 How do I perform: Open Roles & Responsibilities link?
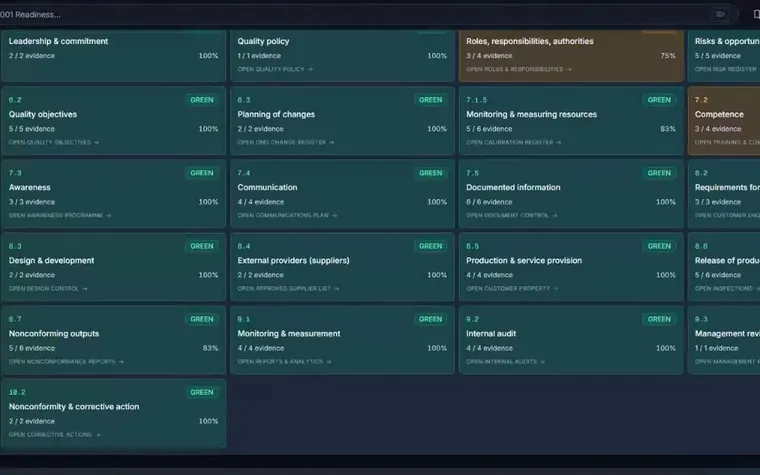[519, 69]
